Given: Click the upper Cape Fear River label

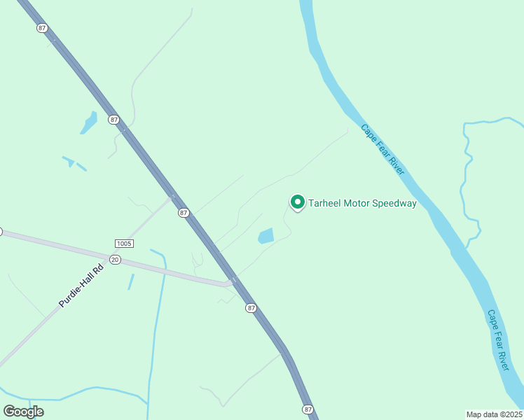Looking at the screenshot, I should point(382,149).
